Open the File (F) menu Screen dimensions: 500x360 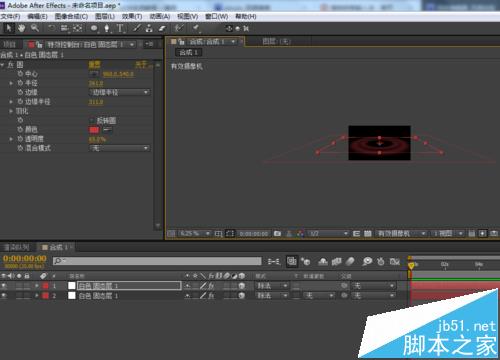10,16
